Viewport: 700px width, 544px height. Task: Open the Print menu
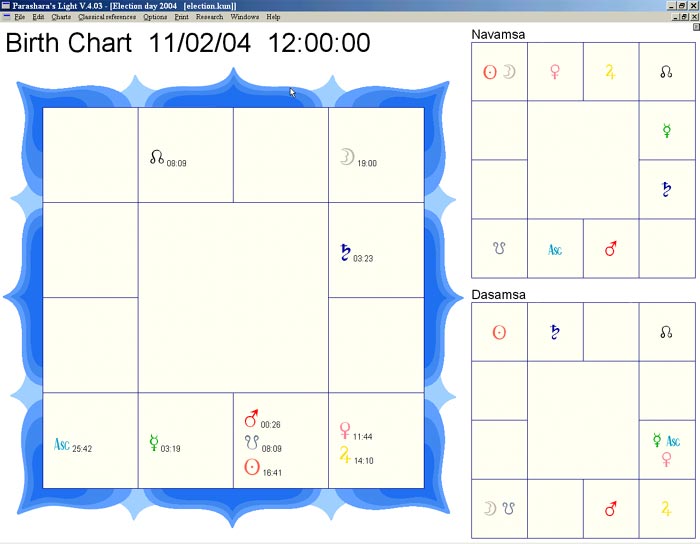point(181,17)
